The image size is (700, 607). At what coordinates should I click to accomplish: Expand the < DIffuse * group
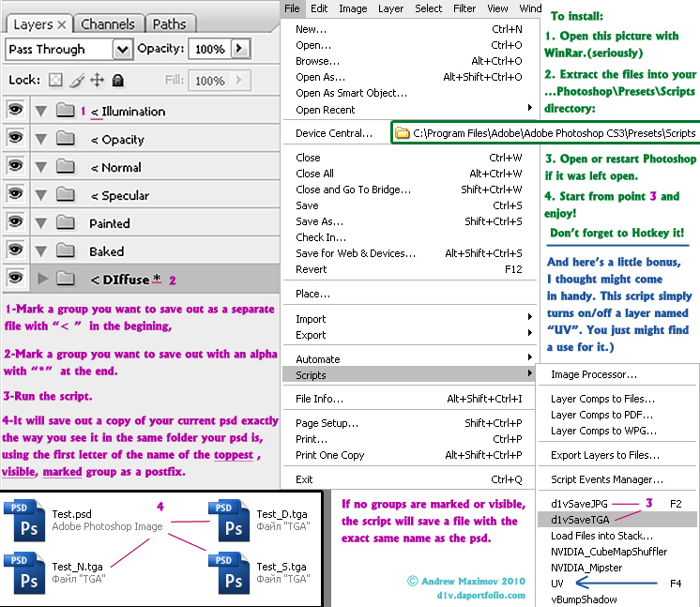coord(40,280)
